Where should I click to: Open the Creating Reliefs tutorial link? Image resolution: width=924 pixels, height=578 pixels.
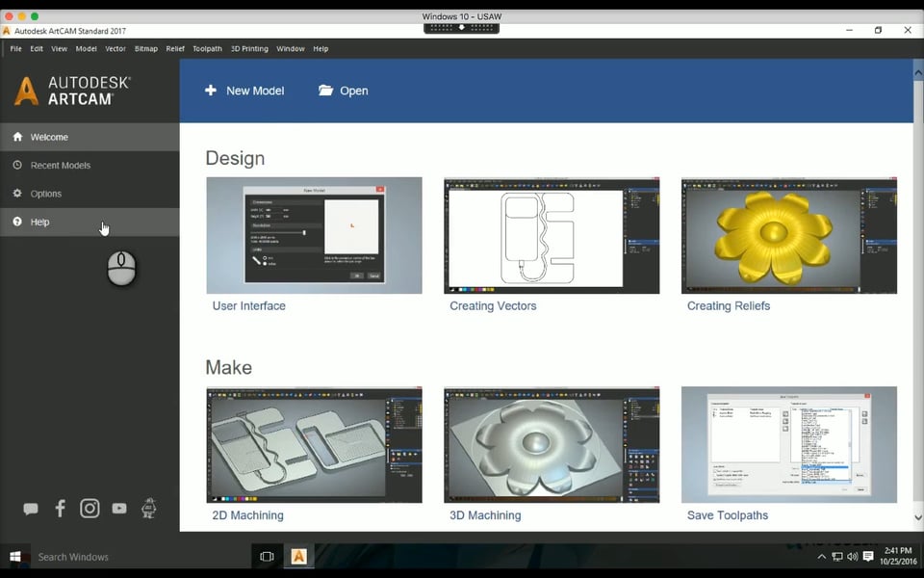coord(729,306)
